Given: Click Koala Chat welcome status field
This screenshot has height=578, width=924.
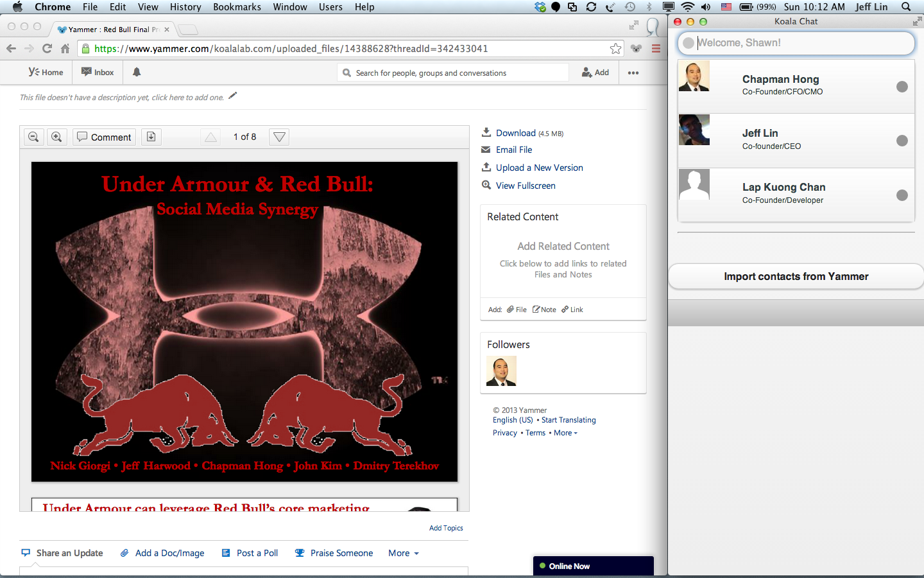Looking at the screenshot, I should tap(796, 43).
